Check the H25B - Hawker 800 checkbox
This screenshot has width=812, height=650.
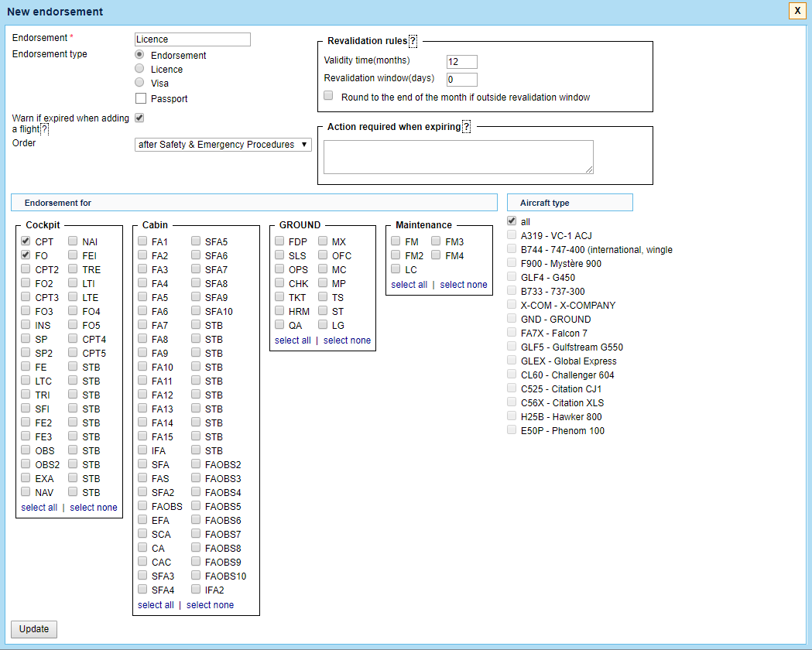click(512, 416)
